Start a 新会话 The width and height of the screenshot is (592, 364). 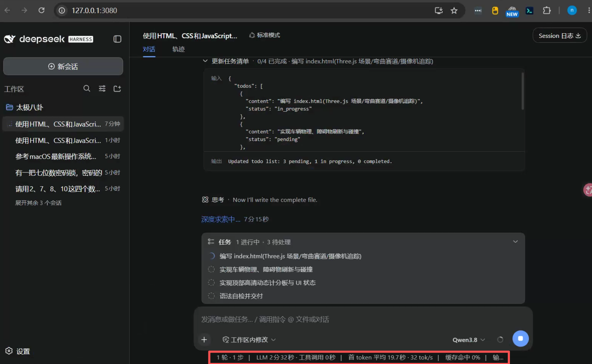coord(63,66)
